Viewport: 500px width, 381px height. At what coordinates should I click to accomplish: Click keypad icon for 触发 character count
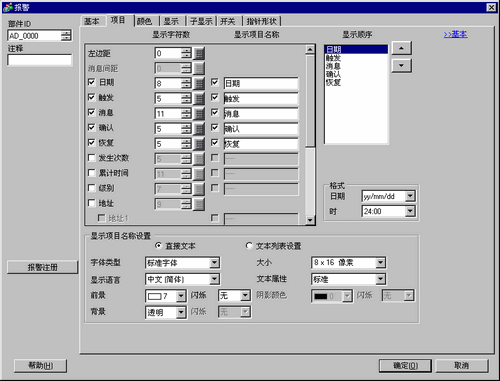click(x=199, y=98)
